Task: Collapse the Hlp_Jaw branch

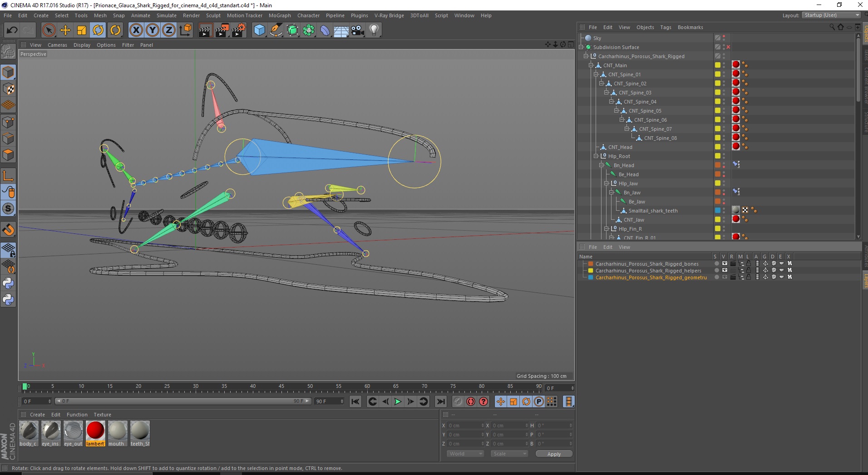Action: click(x=606, y=183)
